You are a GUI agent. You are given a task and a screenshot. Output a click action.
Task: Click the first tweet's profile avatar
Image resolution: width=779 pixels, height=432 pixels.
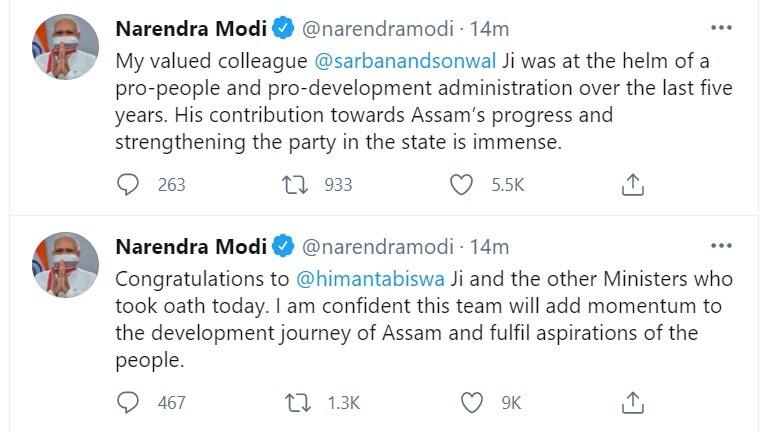(x=66, y=46)
